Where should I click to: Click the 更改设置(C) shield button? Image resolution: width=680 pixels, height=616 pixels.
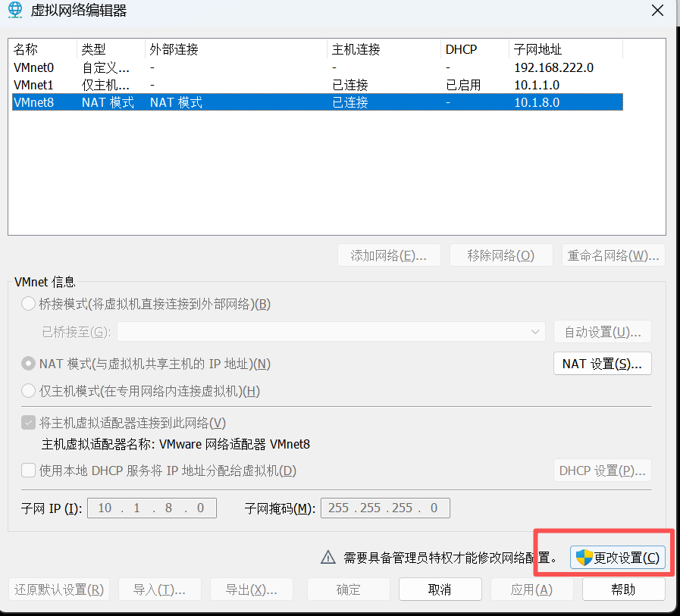tap(618, 558)
